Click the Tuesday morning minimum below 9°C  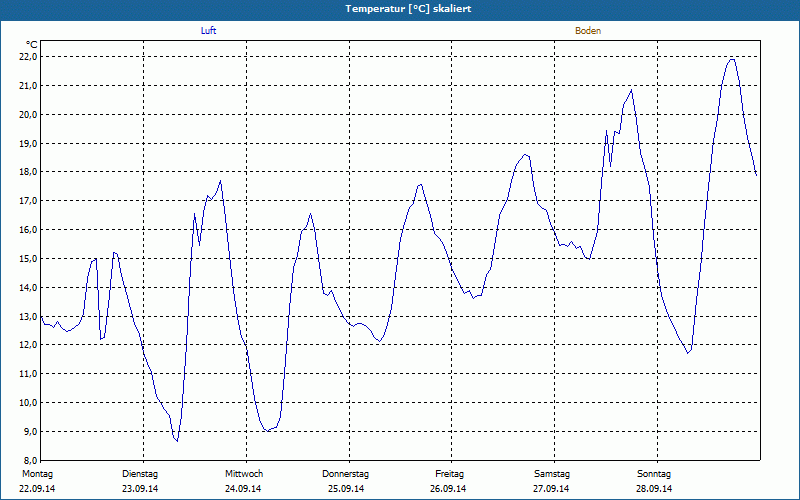pos(177,441)
